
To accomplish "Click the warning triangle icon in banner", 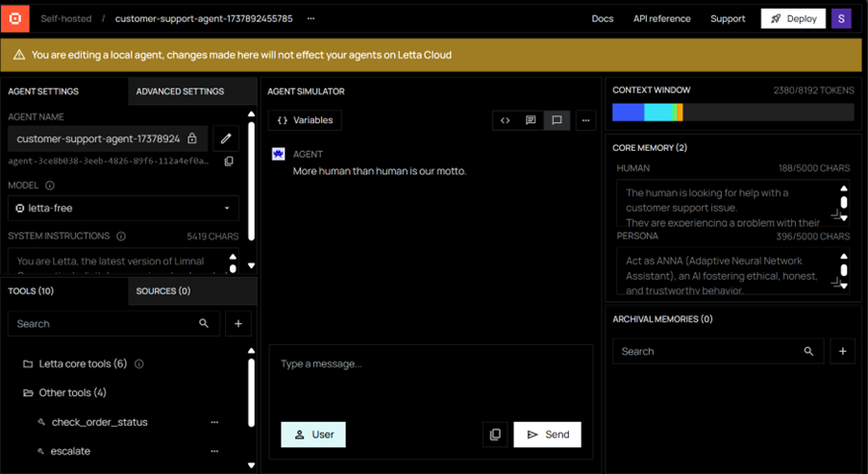I will 19,55.
